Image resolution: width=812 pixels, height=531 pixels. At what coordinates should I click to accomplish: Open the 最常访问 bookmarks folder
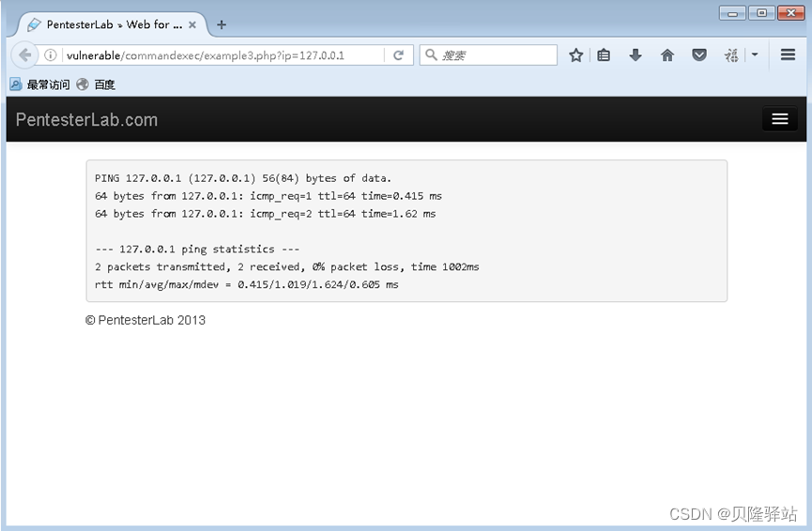tap(40, 84)
